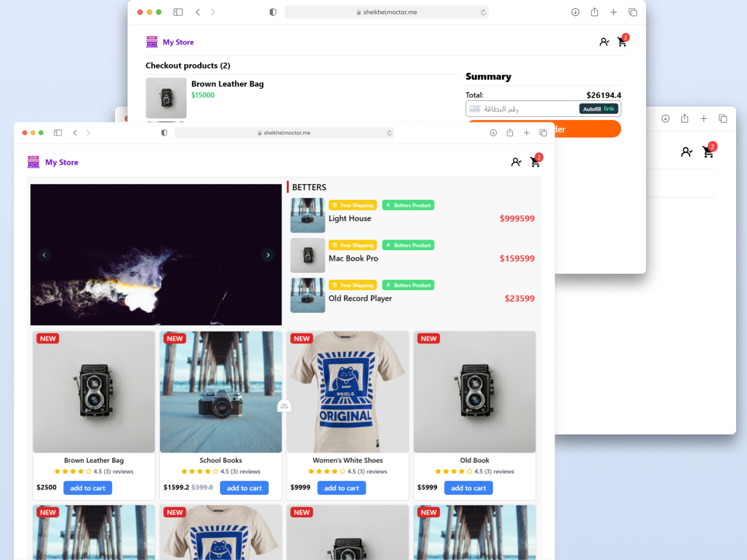
Task: Show previous carousel slide
Action: [x=44, y=255]
